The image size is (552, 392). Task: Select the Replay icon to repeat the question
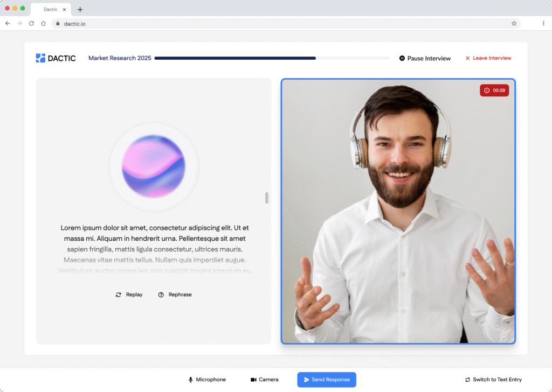[x=119, y=295]
